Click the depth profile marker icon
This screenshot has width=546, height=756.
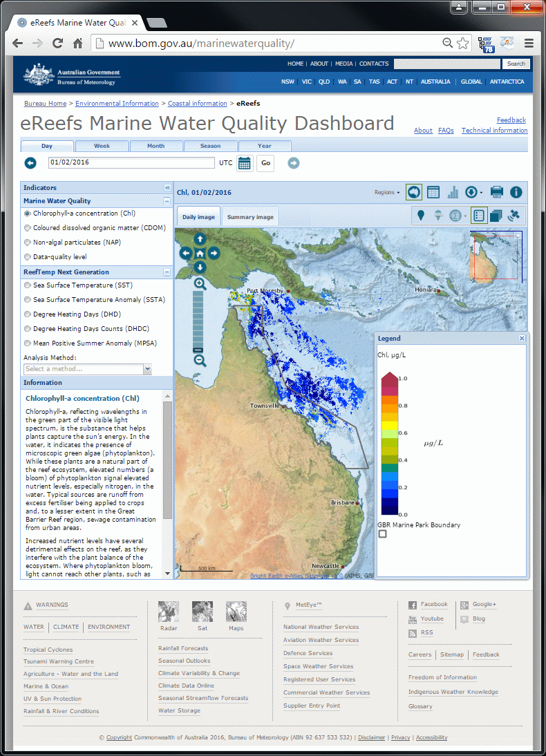click(438, 216)
